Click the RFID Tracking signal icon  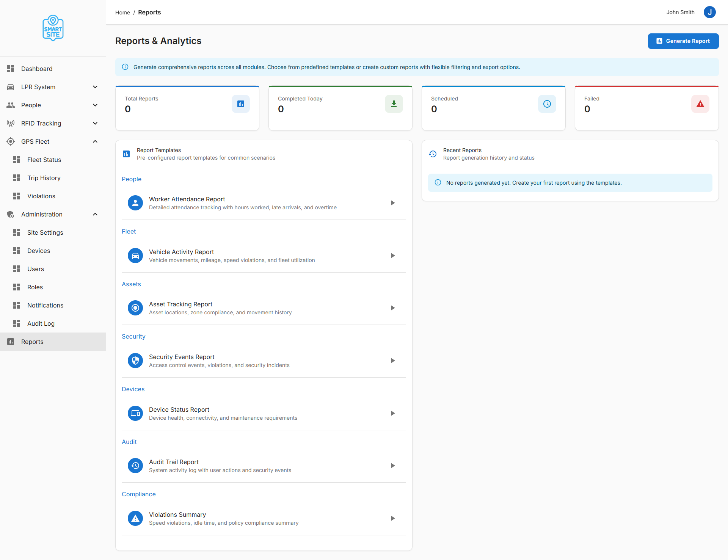11,123
